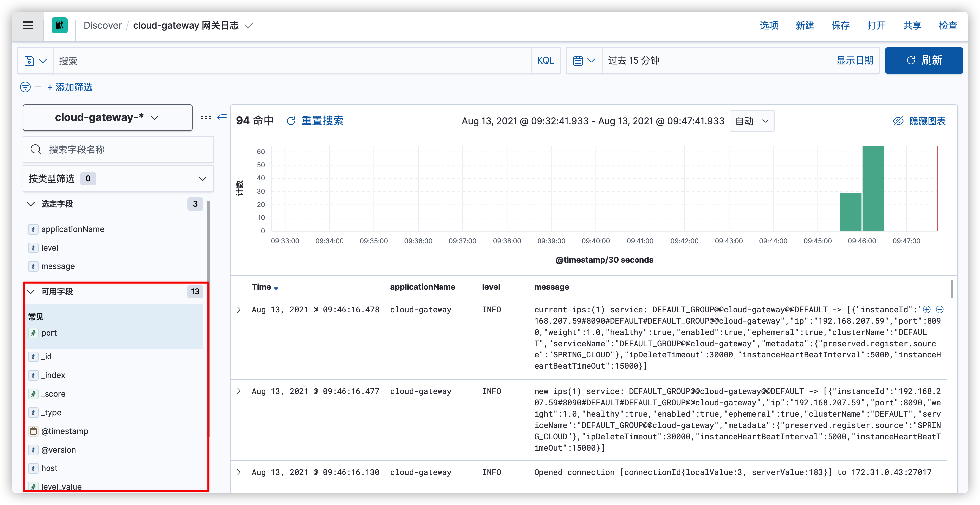Click the 检查 menu item
980x505 pixels.
point(948,26)
